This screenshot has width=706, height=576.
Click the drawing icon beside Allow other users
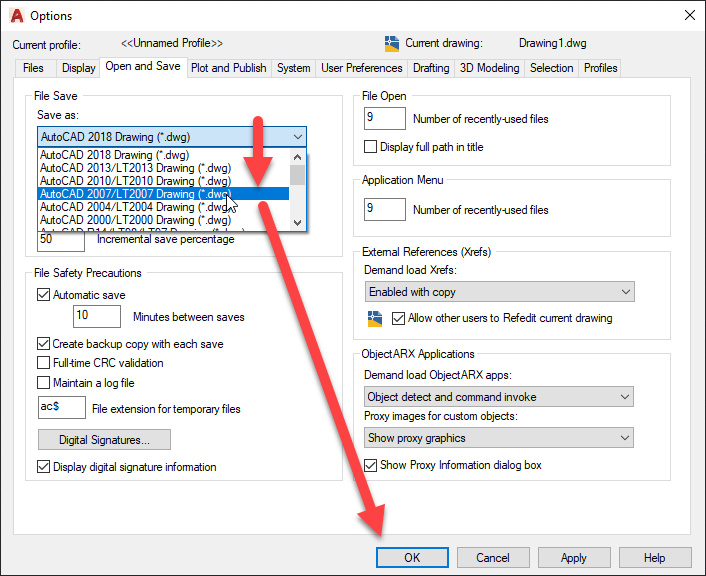point(375,318)
